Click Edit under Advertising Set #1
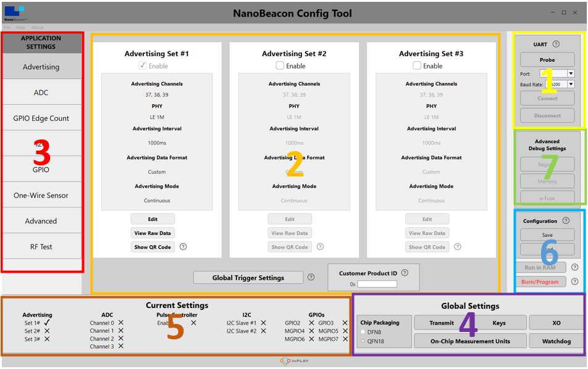The height and width of the screenshot is (369, 588). click(153, 219)
